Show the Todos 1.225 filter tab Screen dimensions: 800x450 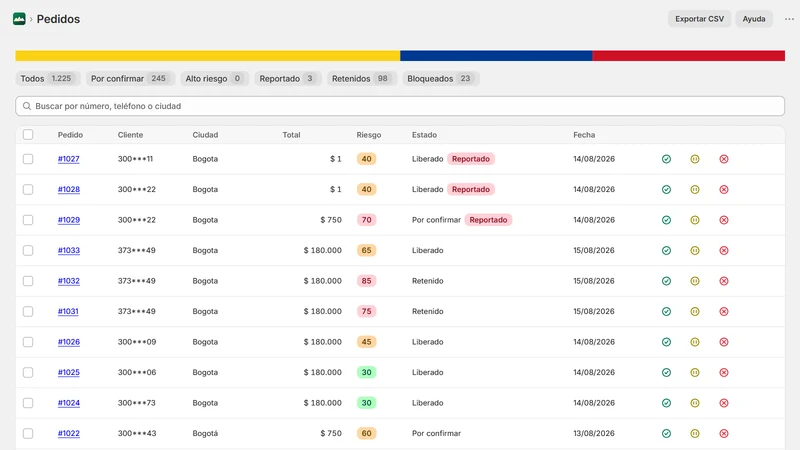click(x=48, y=79)
